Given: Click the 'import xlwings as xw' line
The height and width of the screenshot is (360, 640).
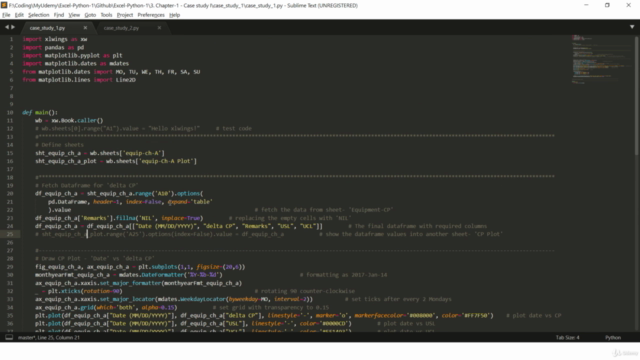Looking at the screenshot, I should [x=55, y=39].
